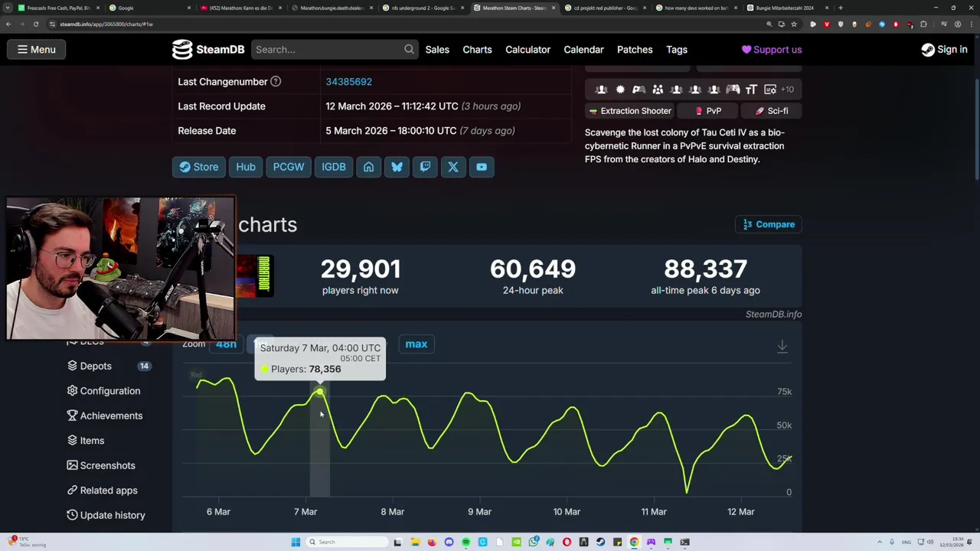Set chart zoom to 48h
Viewport: 980px width, 551px height.
(226, 344)
